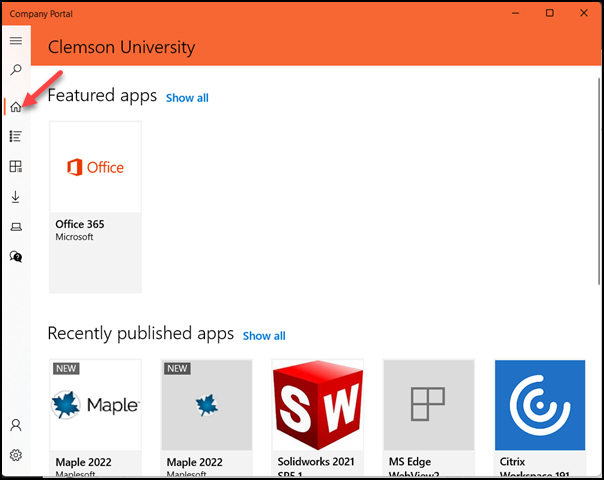This screenshot has height=480, width=604.
Task: Open Help & support chat icon
Action: (x=16, y=257)
